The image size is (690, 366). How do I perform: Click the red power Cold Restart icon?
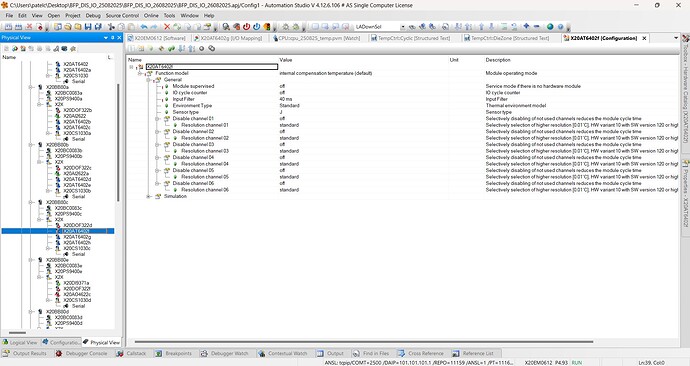pos(246,27)
